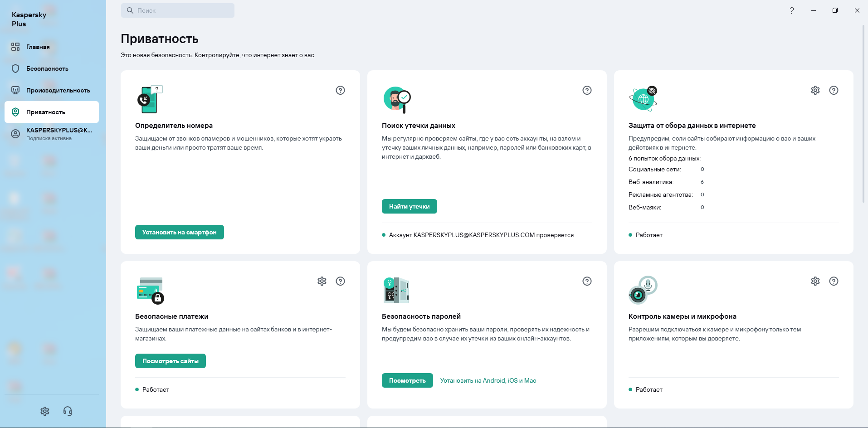Screen dimensions: 868x428
Task: Open the Главная section icon in sidebar
Action: pos(15,47)
